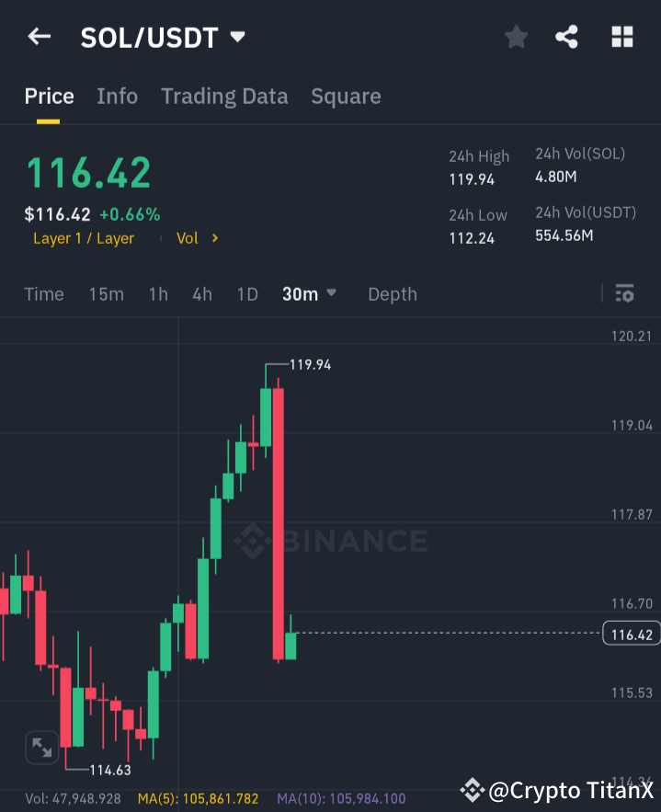Switch chart view to Depth
661x812 pixels.
point(392,293)
